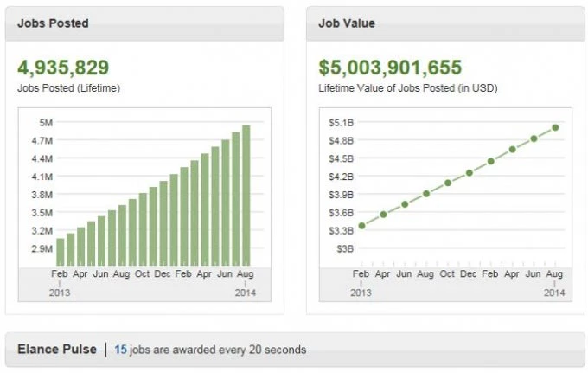The image size is (588, 373).
Task: Click the 4.7M axis label
Action: (x=42, y=141)
